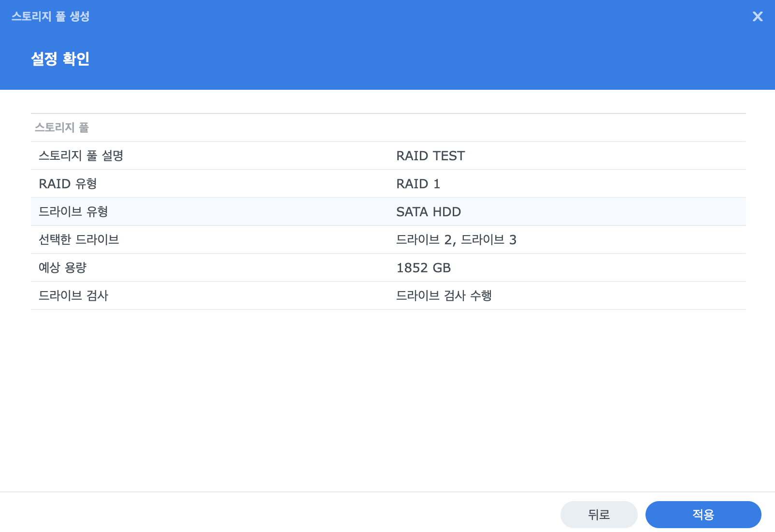Click the 스토리지 풀 생성 window title

coord(51,16)
